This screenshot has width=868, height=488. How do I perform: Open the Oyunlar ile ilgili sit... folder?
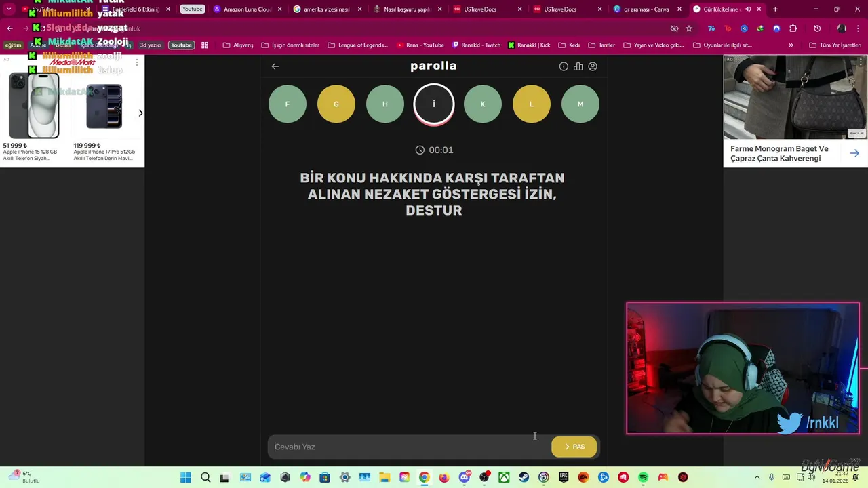(x=722, y=45)
